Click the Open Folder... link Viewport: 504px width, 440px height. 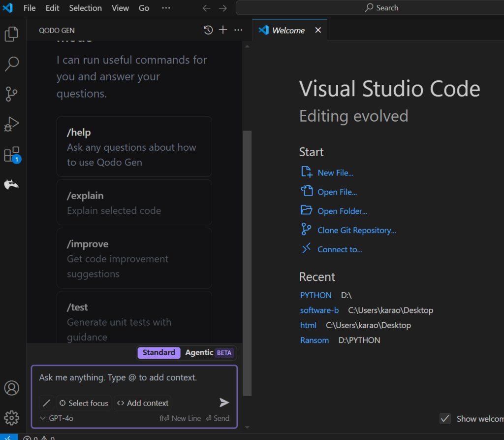click(343, 211)
